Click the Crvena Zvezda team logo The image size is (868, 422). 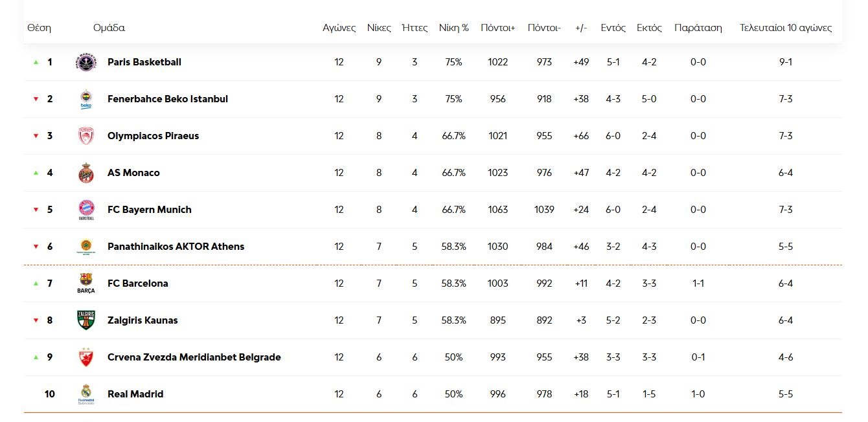(x=86, y=357)
